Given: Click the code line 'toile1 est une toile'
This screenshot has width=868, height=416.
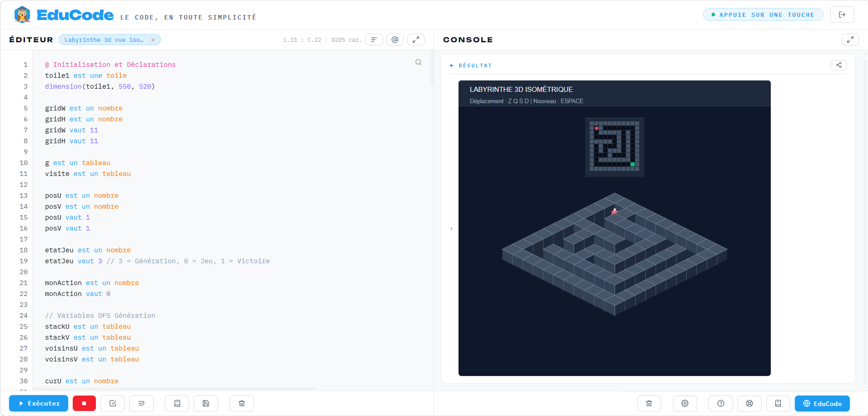Looking at the screenshot, I should [x=86, y=75].
